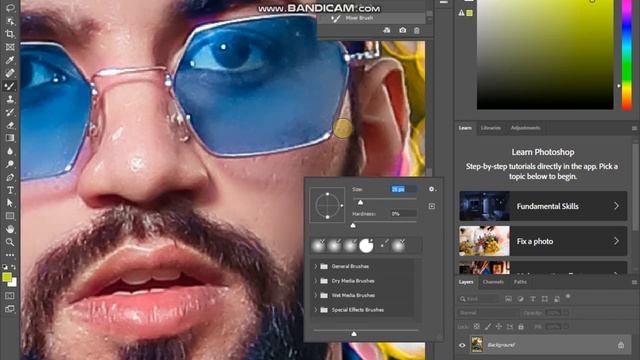Select the Hand tool
640x360 pixels.
(10, 229)
